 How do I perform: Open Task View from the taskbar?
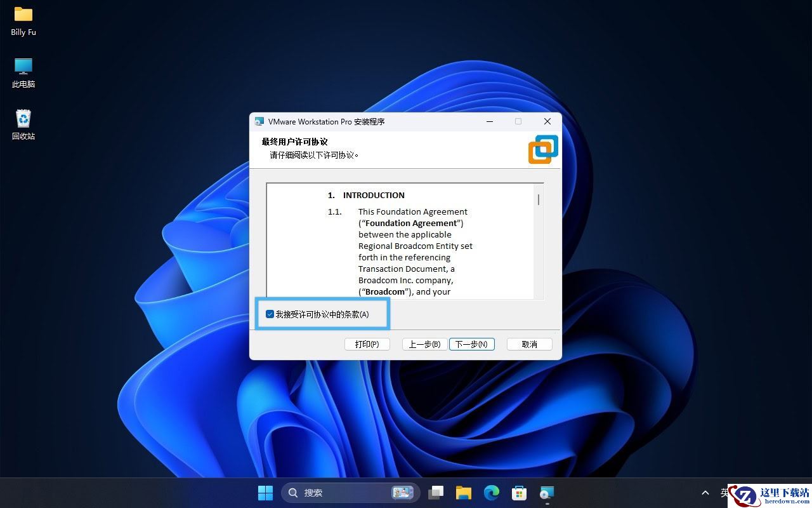coord(436,493)
